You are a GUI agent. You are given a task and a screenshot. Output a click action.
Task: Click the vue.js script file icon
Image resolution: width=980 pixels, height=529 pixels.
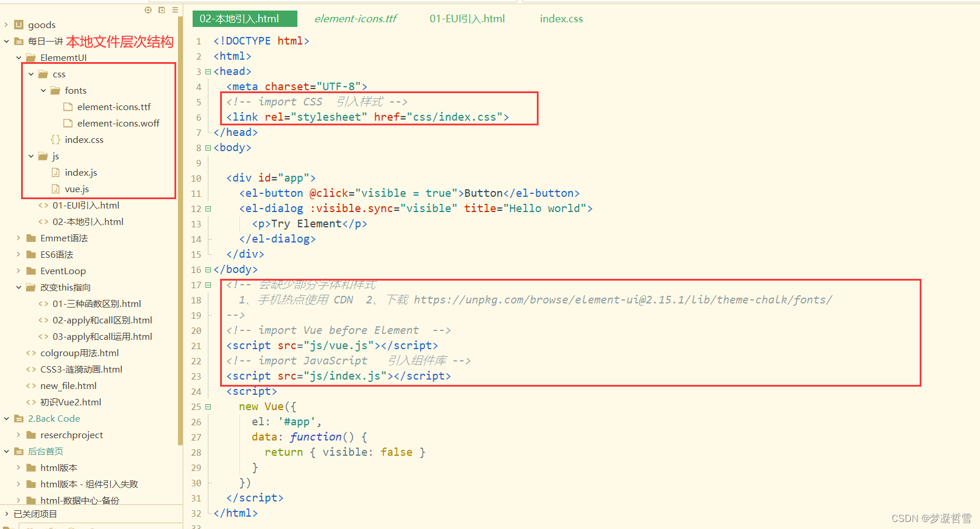click(x=56, y=189)
